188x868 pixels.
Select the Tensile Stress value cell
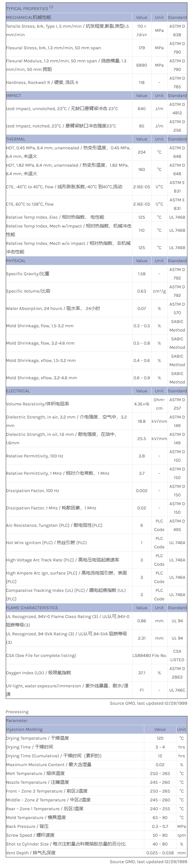point(142,30)
